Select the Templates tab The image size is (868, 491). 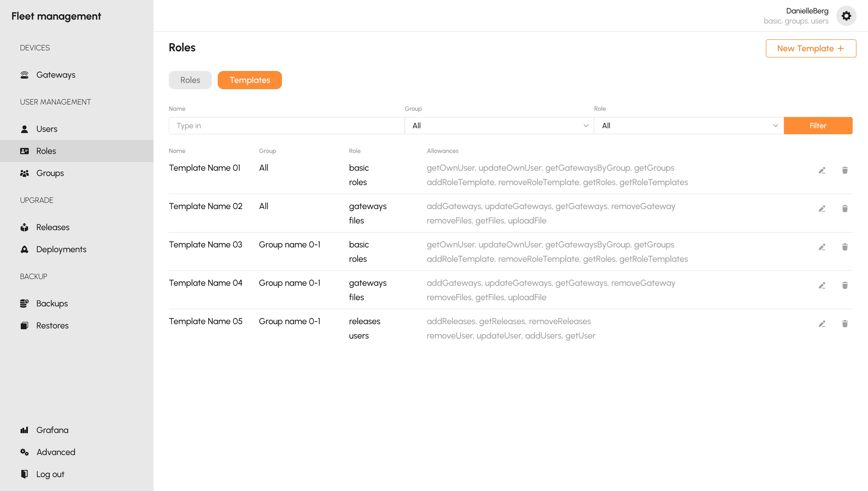tap(250, 80)
